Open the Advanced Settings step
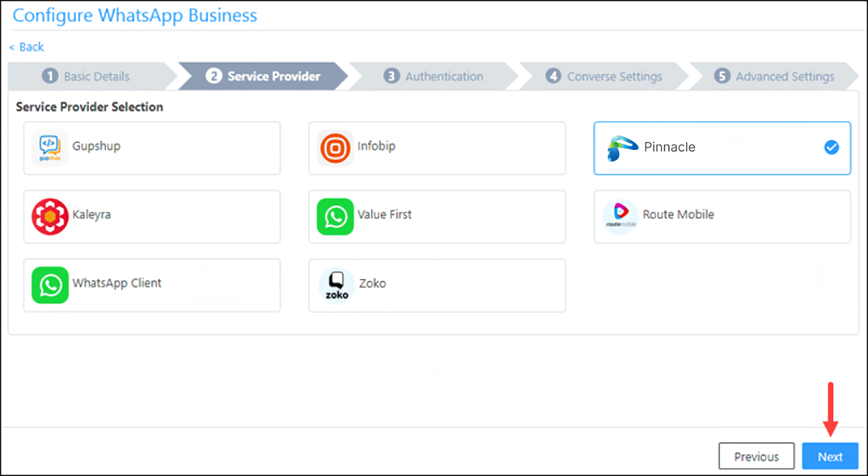This screenshot has width=868, height=476. (775, 76)
